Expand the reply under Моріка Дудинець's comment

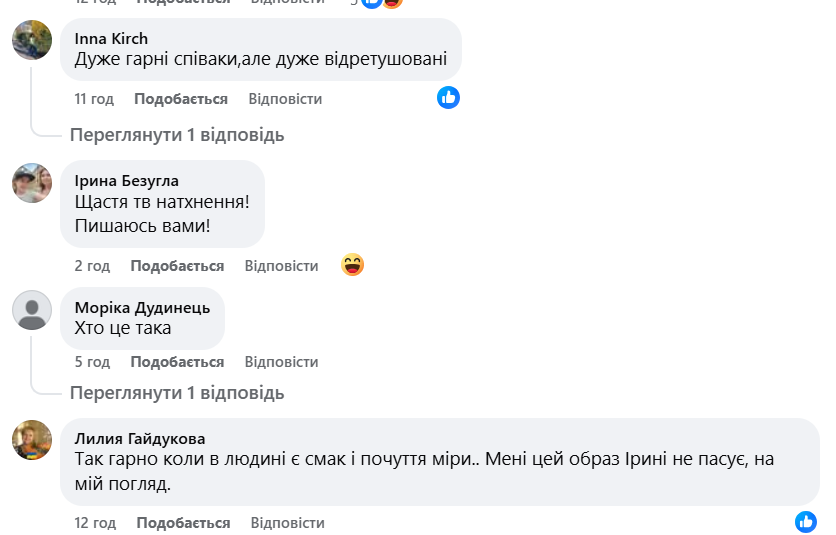pyautogui.click(x=177, y=393)
